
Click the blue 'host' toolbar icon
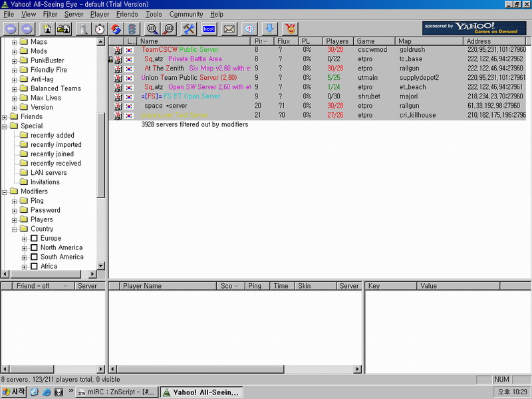209,29
